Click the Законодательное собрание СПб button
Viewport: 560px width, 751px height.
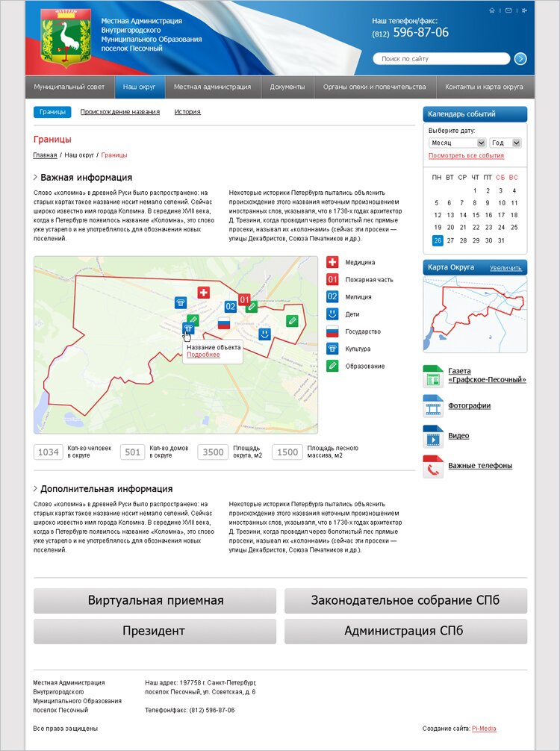coord(405,601)
